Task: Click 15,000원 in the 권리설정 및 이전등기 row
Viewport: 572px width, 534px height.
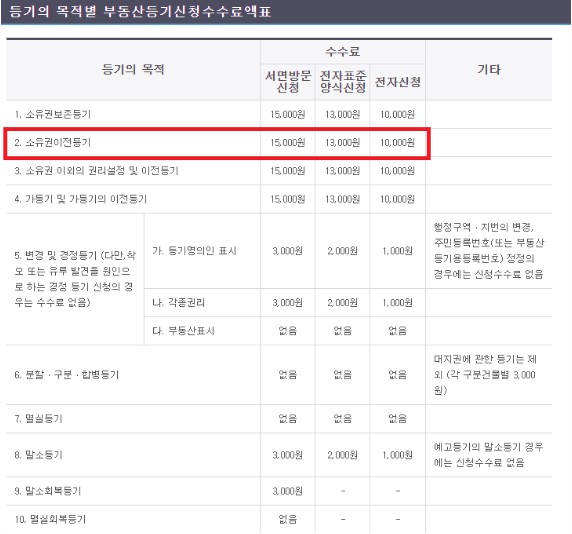Action: tap(288, 170)
